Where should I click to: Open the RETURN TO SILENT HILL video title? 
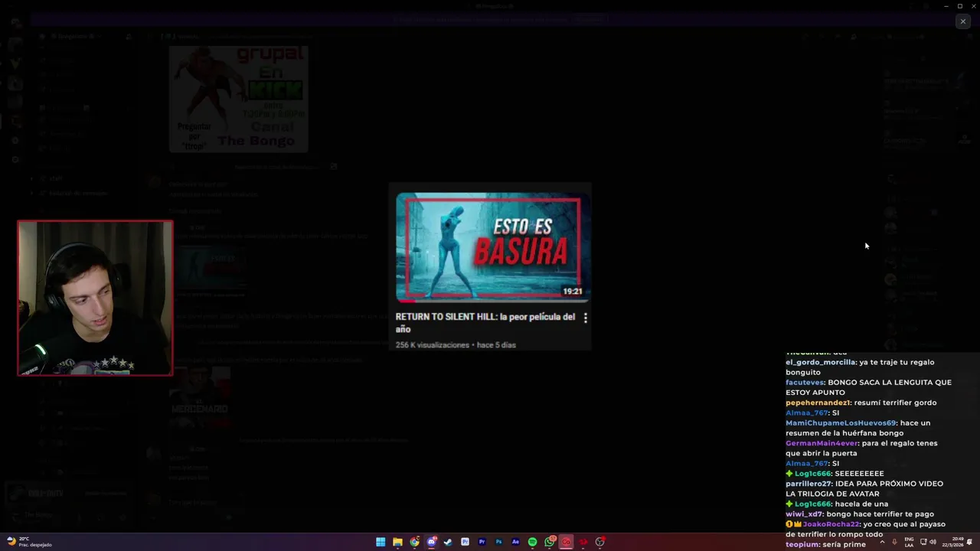point(485,323)
